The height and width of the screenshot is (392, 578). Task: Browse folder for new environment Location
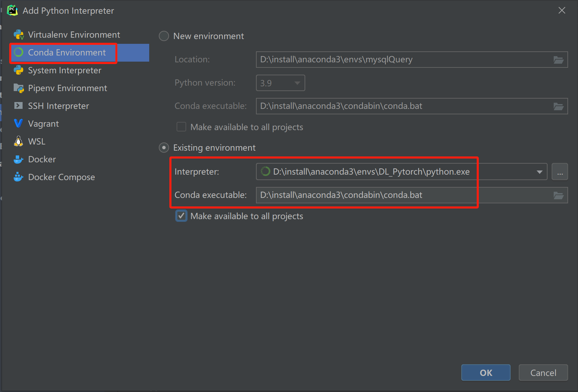(x=558, y=60)
